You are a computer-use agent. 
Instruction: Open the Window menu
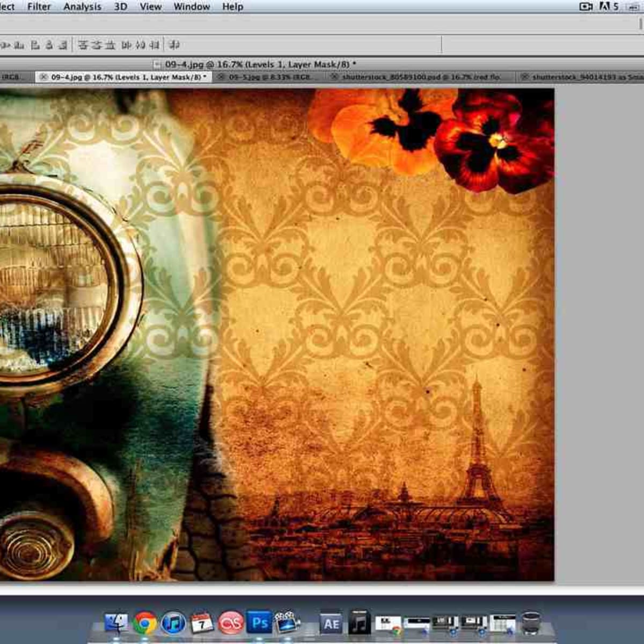[192, 7]
